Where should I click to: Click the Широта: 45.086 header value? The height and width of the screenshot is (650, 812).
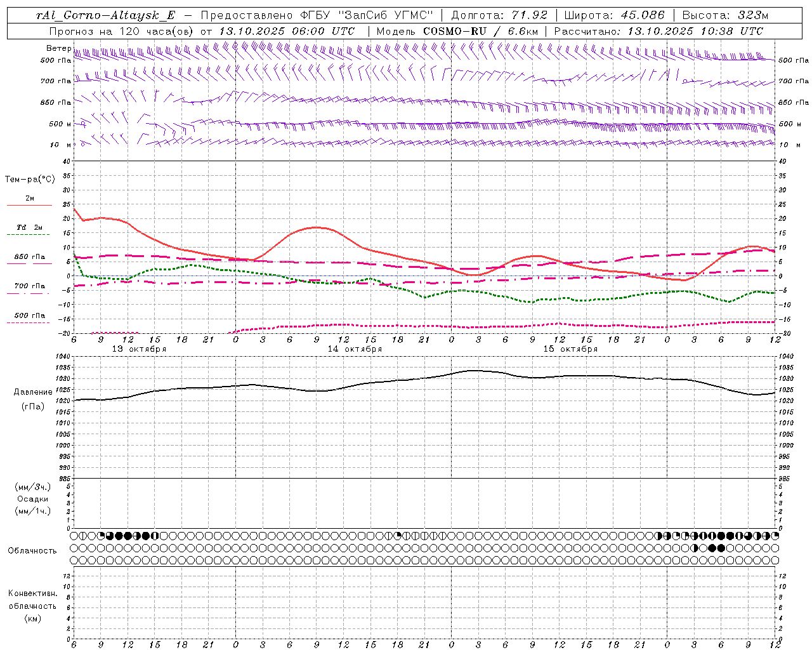(x=615, y=16)
